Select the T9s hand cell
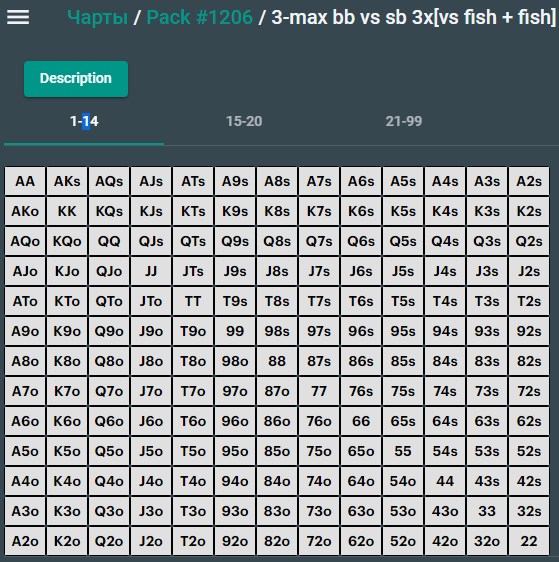The height and width of the screenshot is (562, 559). tap(235, 301)
